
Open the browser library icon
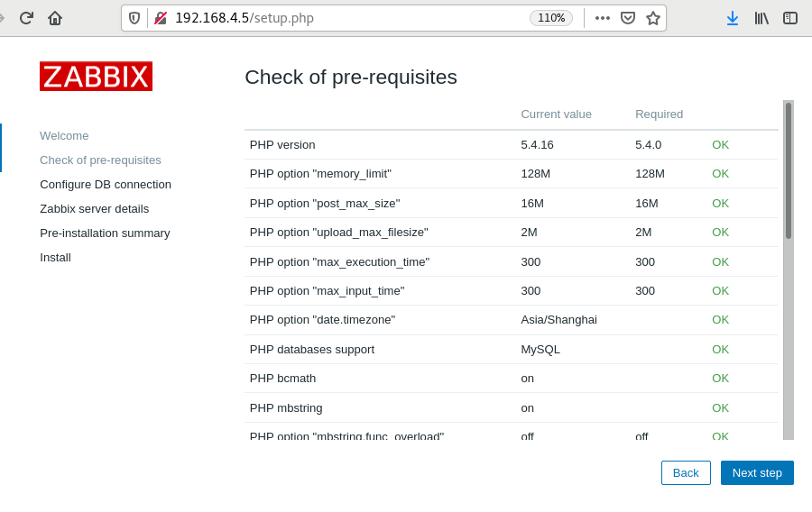[761, 18]
